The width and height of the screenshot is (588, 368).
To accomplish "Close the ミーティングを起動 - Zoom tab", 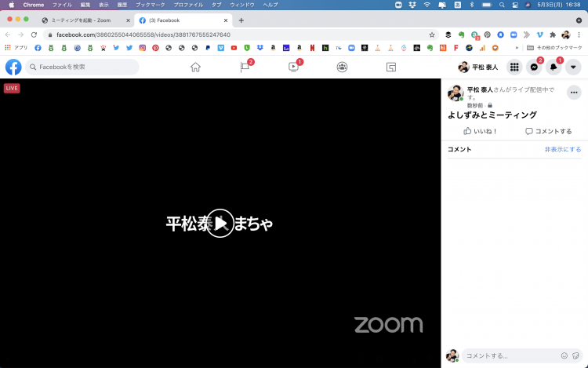I will [128, 20].
